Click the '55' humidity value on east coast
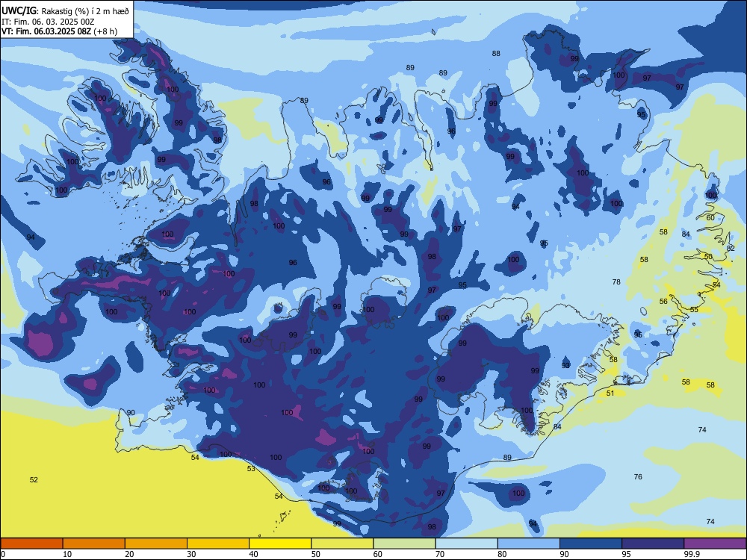 pos(694,310)
